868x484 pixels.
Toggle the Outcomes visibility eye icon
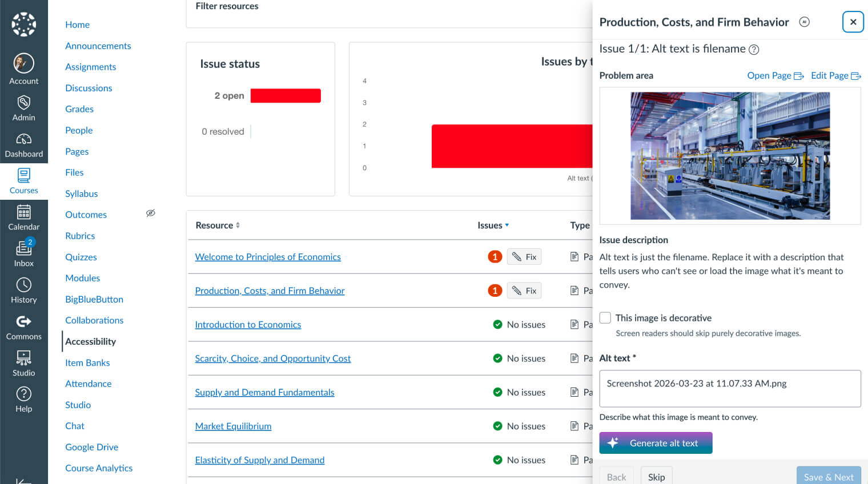click(150, 213)
